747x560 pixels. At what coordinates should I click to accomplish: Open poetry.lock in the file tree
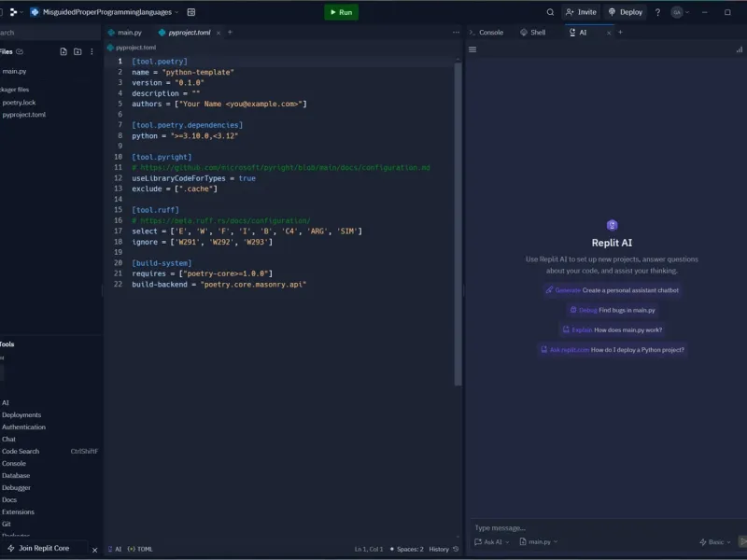[x=19, y=103]
